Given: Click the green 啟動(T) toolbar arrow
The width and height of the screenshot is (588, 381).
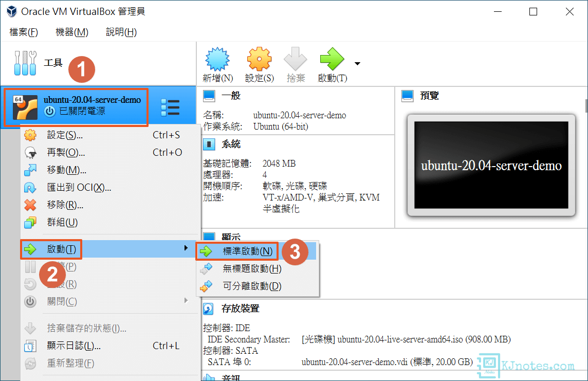Looking at the screenshot, I should pyautogui.click(x=332, y=59).
